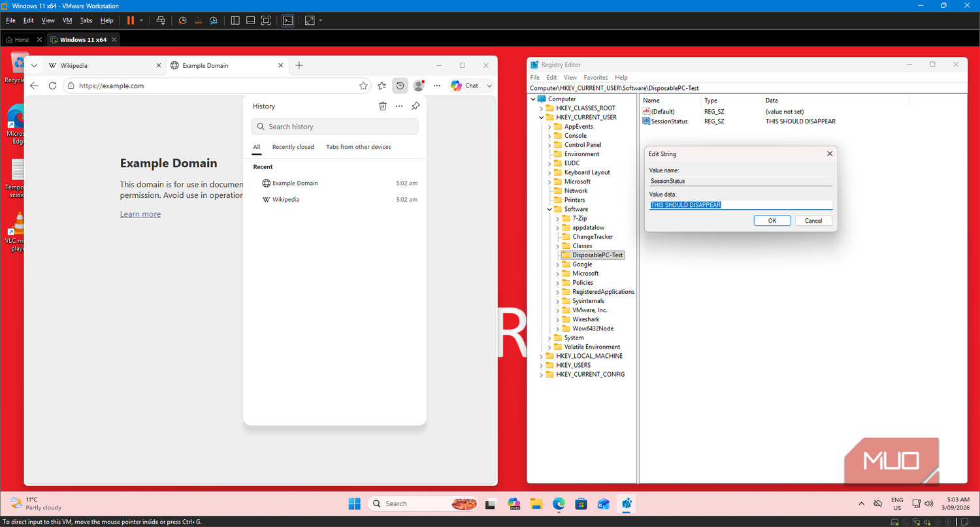Viewport: 980px width, 527px height.
Task: Toggle the VMware thumbnail bar
Action: (250, 20)
